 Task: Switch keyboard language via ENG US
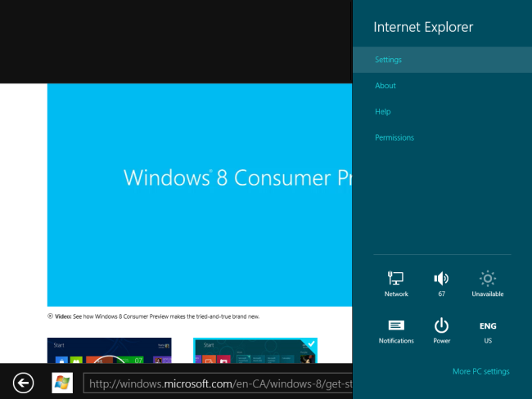488,331
